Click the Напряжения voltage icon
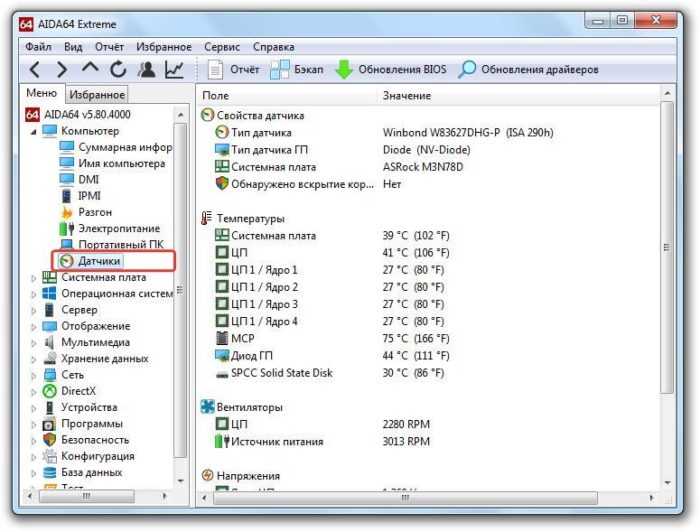The height and width of the screenshot is (532, 700). pos(207,476)
